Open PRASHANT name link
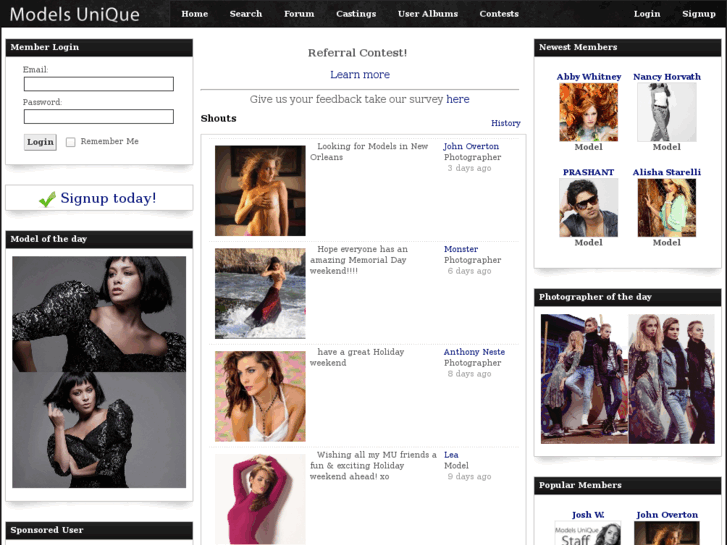This screenshot has height=545, width=727. pos(588,172)
